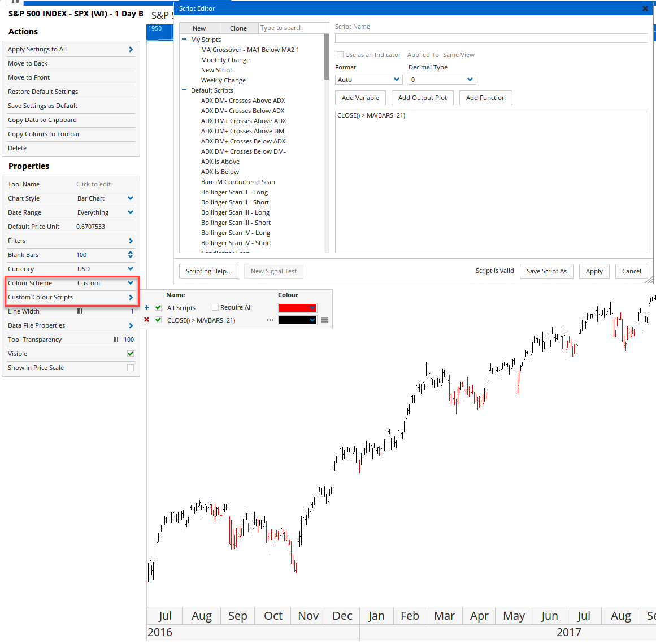Click the reorder handle beside the black colour
Screen dimensions: 656x644
pyautogui.click(x=324, y=320)
